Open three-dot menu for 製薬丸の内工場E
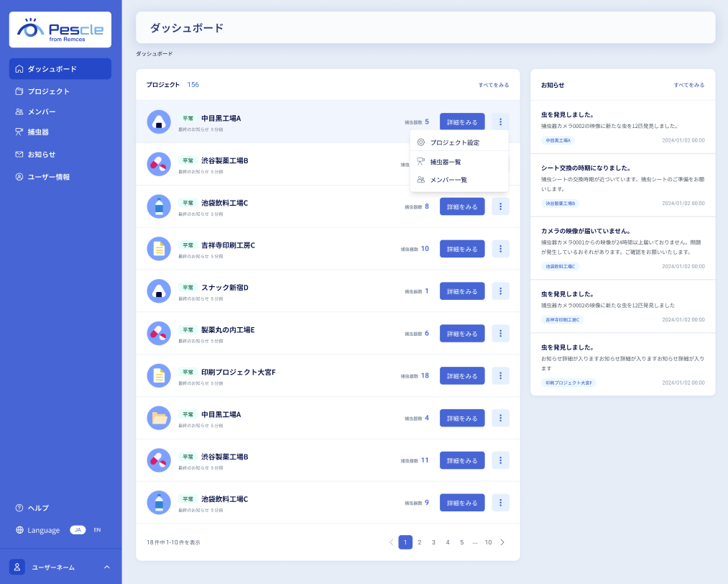728x584 pixels. 500,334
